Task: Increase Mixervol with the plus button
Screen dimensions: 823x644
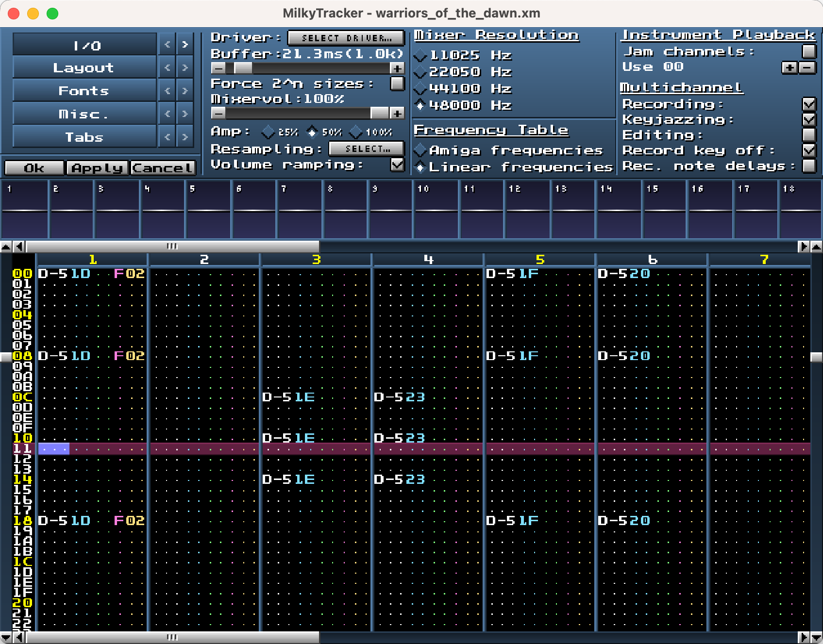Action: 397,114
